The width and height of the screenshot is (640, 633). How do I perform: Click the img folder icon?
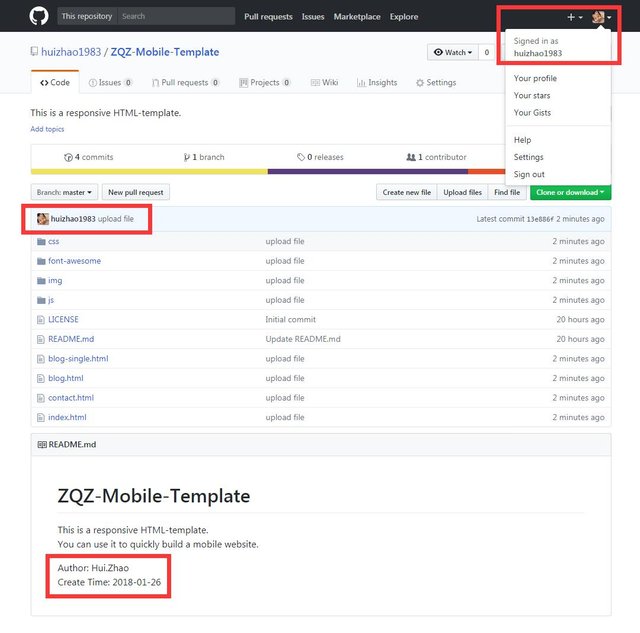(41, 281)
